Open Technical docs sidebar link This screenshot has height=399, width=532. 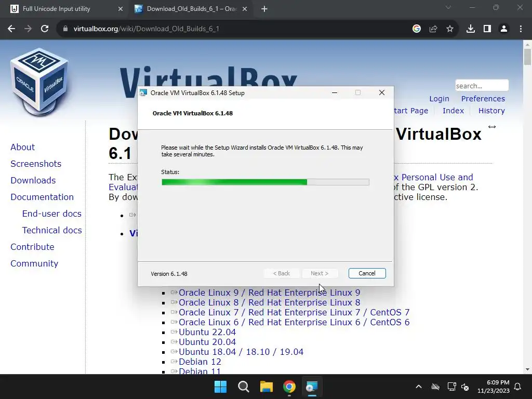pos(52,230)
